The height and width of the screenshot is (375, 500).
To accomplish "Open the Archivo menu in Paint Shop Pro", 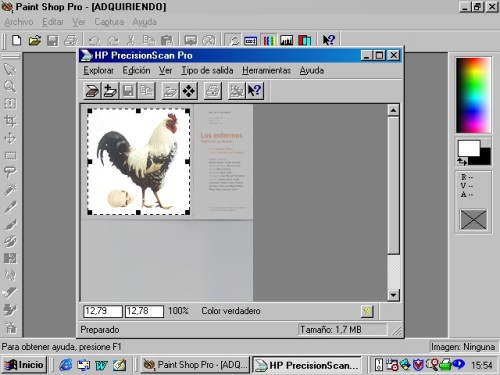I will pyautogui.click(x=19, y=22).
